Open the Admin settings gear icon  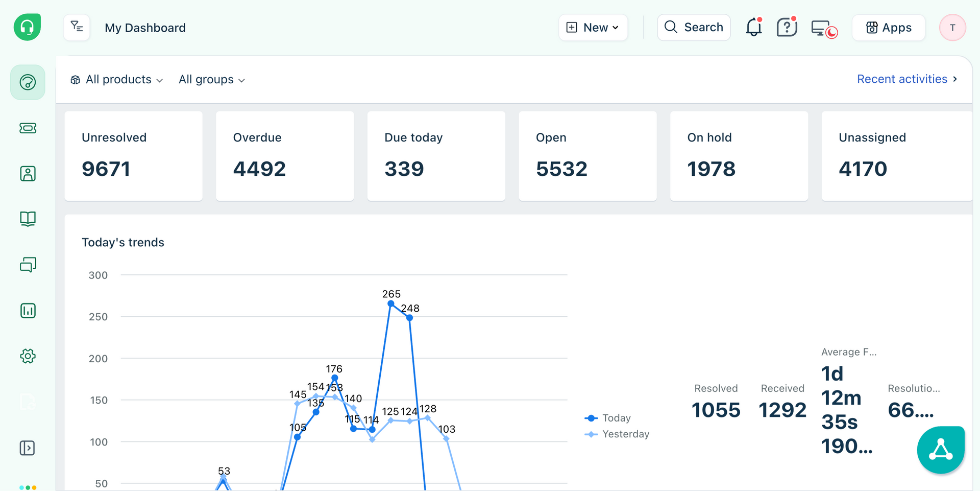coord(28,356)
